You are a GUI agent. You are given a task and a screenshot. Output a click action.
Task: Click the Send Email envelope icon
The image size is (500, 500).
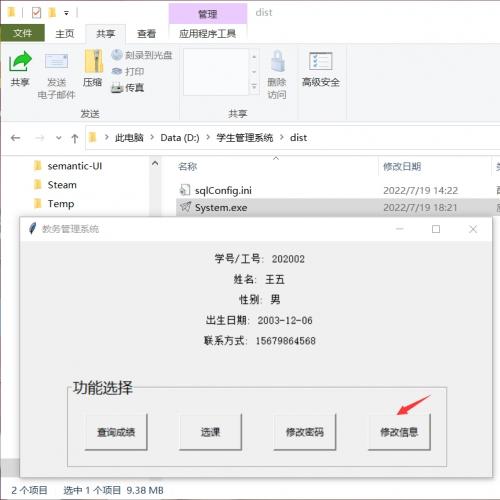coord(56,62)
